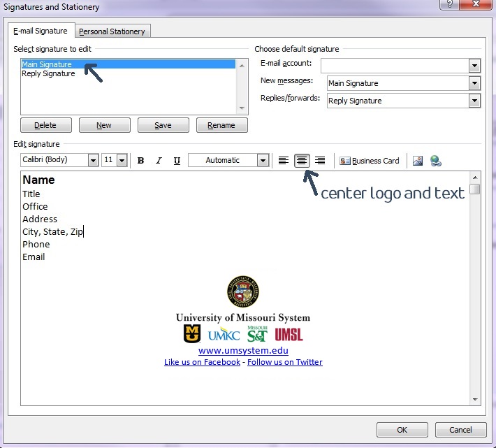Click the UMKC logo
The image size is (496, 448).
224,334
